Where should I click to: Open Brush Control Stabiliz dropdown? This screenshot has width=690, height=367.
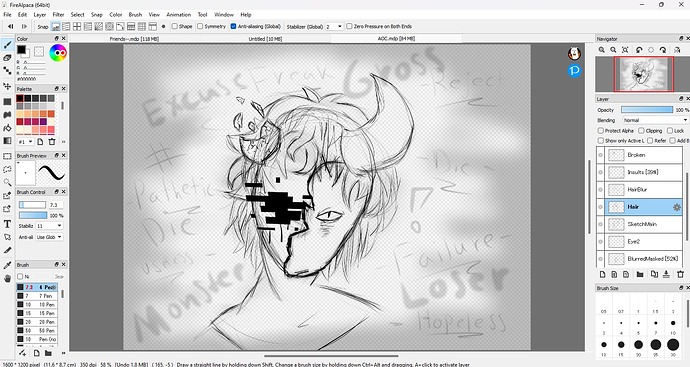49,226
